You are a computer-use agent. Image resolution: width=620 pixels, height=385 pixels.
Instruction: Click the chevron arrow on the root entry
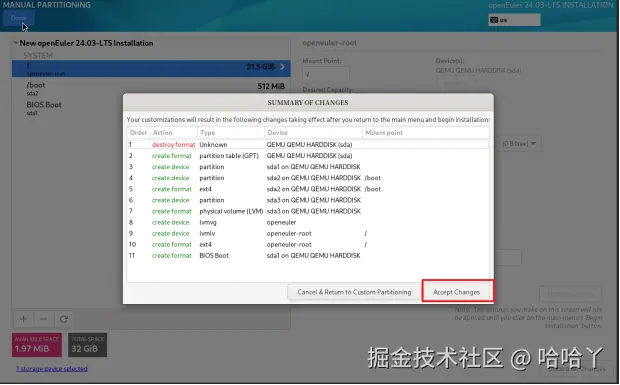[x=282, y=66]
